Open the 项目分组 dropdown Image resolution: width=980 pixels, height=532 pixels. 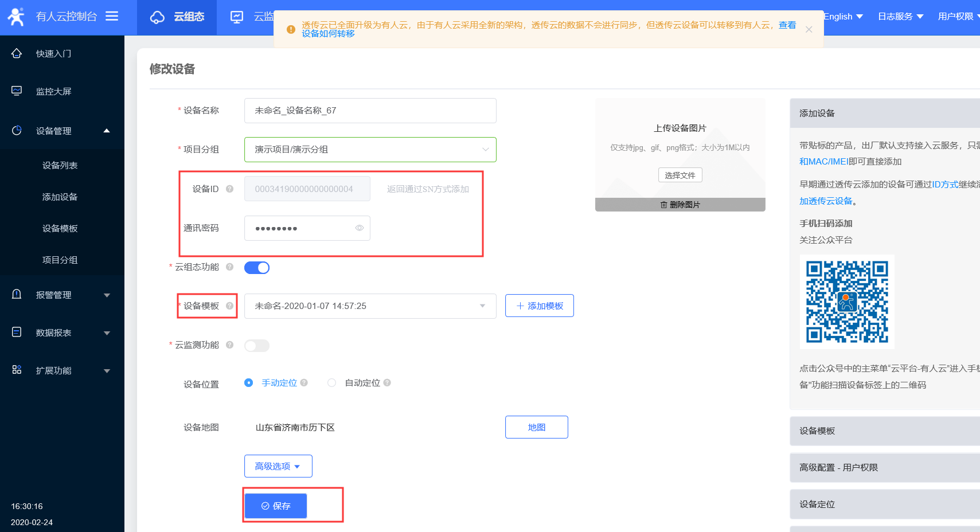point(370,150)
